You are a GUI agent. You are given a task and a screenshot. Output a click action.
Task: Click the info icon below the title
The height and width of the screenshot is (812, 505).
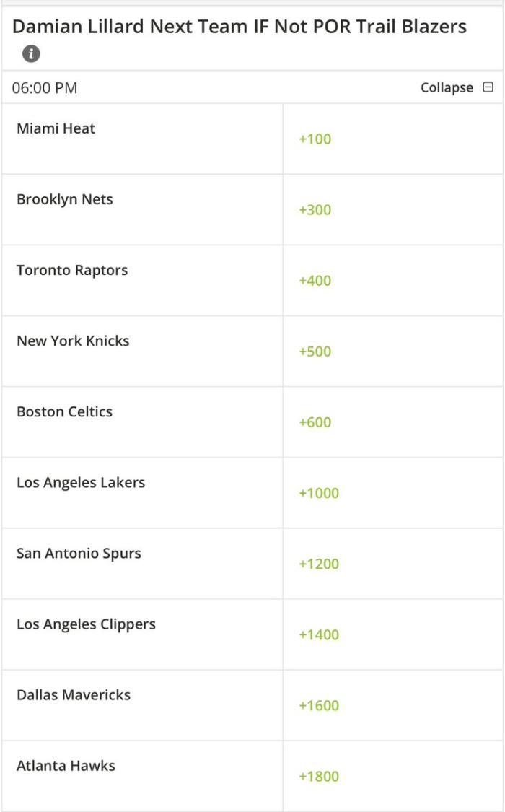[31, 53]
